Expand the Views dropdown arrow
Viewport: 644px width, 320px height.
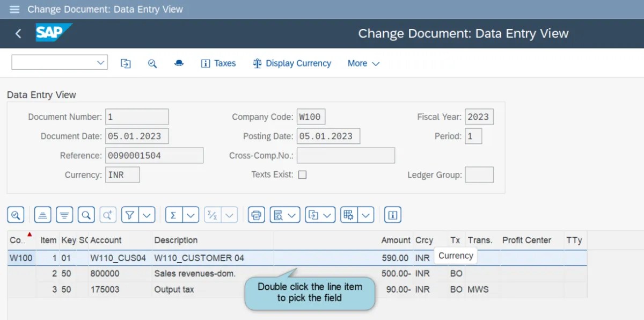(x=292, y=215)
